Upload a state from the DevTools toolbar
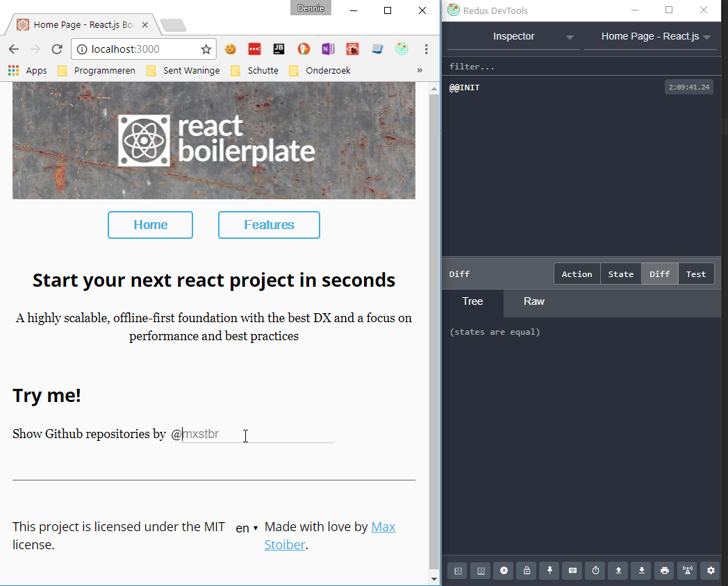Image resolution: width=728 pixels, height=586 pixels. point(618,571)
